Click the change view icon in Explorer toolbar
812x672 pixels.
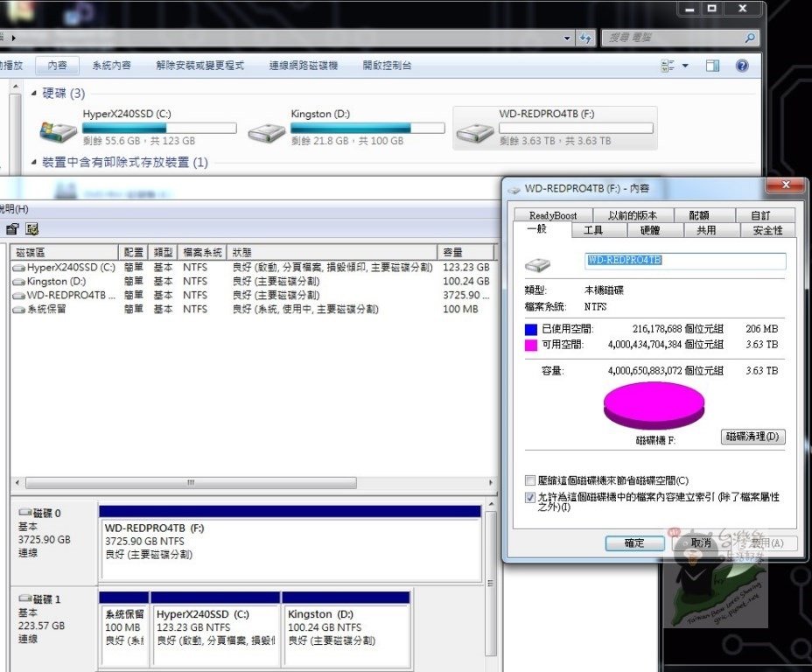click(668, 66)
